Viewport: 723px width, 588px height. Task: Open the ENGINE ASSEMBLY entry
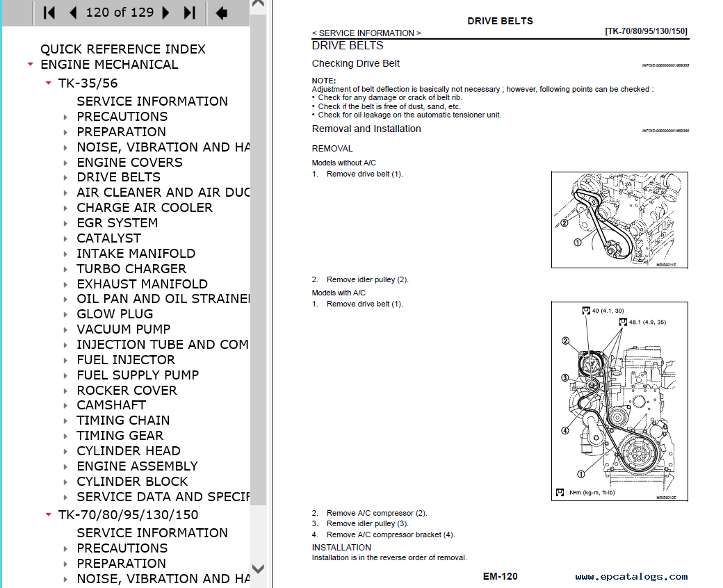tap(138, 466)
